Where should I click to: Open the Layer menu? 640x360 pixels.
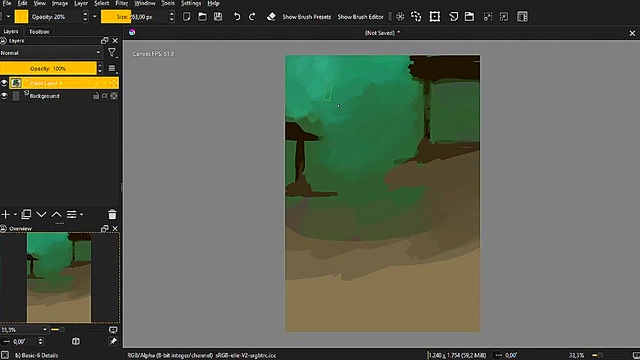81,3
